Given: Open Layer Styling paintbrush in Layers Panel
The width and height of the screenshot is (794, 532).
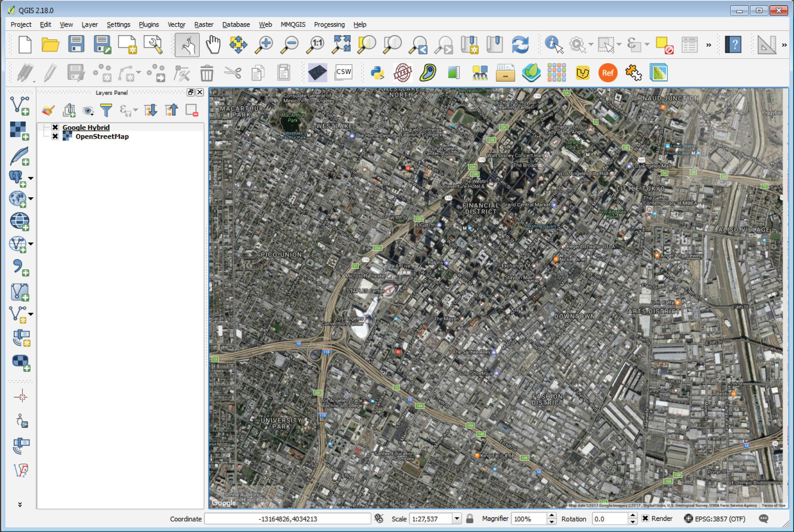Looking at the screenshot, I should [x=48, y=110].
